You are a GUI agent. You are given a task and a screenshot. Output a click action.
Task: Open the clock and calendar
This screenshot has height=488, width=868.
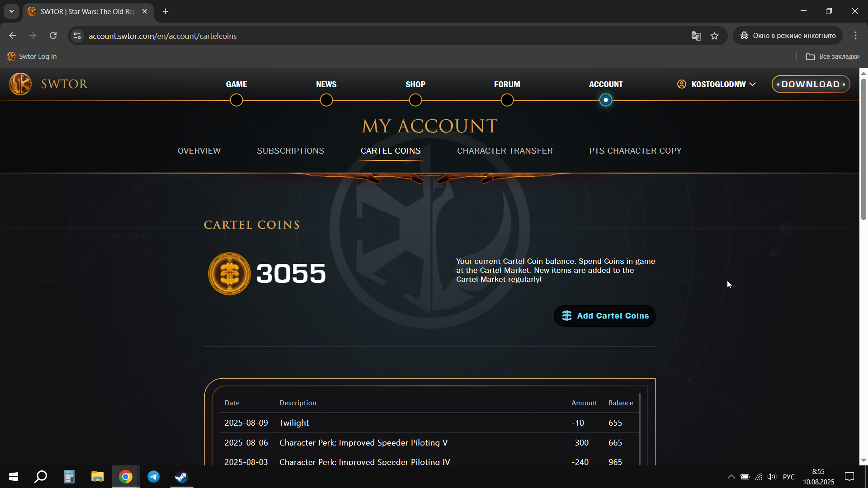tap(819, 477)
